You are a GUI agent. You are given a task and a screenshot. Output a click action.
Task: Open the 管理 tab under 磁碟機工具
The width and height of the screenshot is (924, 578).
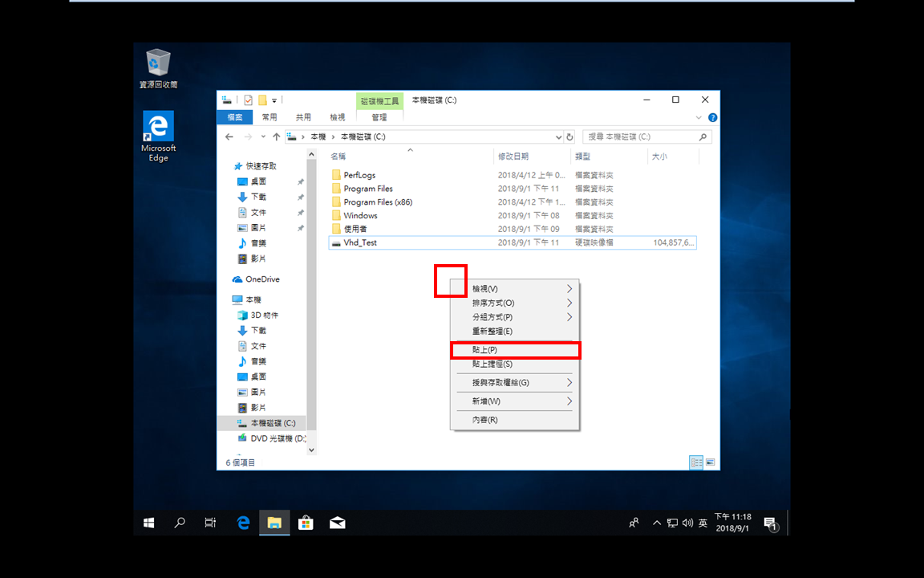point(379,117)
